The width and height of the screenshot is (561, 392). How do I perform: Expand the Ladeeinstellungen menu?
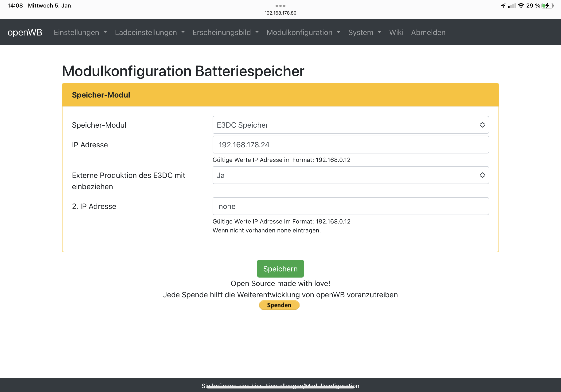click(x=150, y=32)
